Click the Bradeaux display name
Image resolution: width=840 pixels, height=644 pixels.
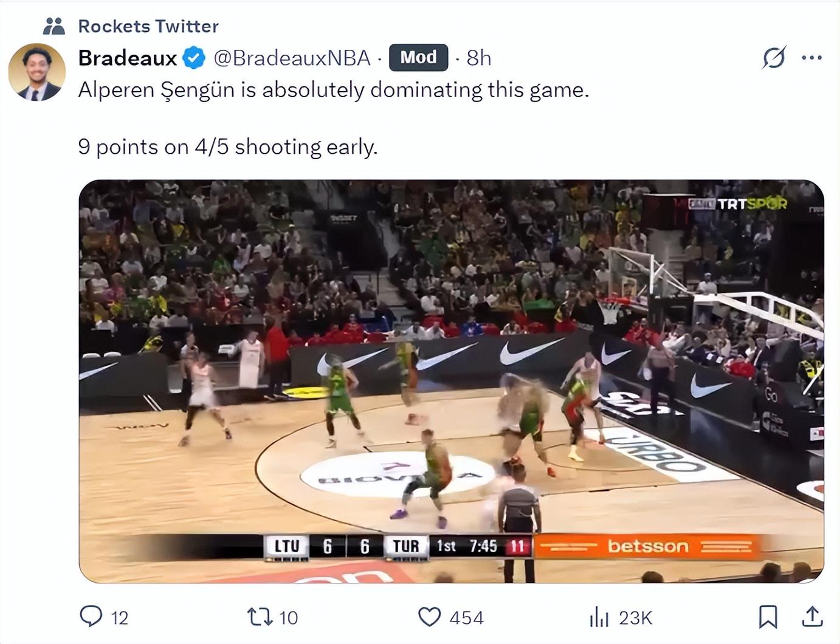point(128,58)
